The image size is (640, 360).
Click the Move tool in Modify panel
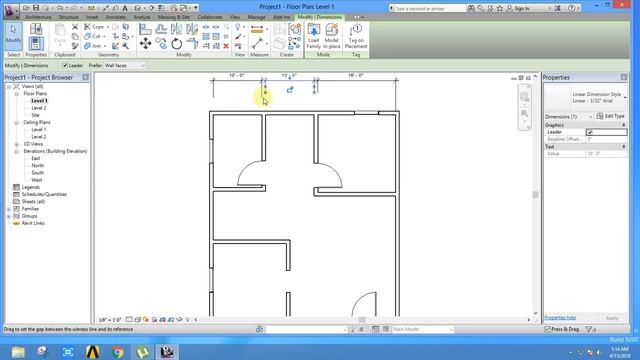click(146, 43)
